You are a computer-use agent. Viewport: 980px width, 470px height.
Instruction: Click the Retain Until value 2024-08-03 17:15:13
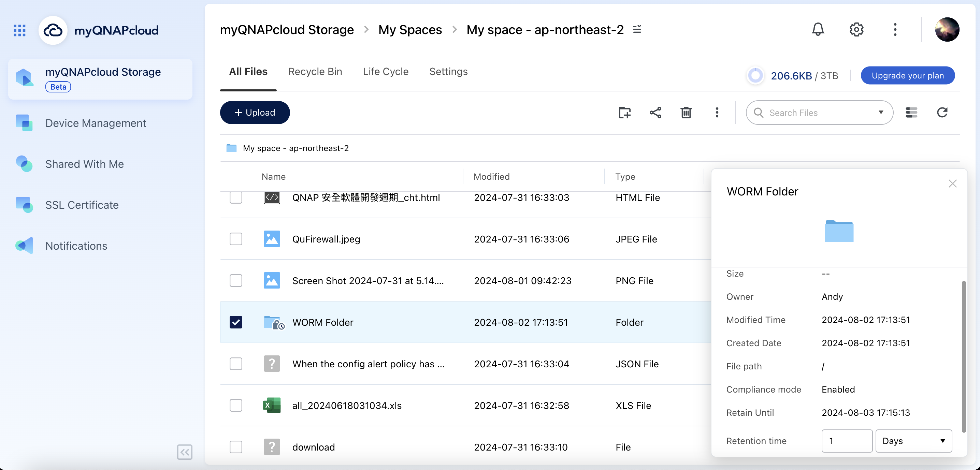pos(865,412)
